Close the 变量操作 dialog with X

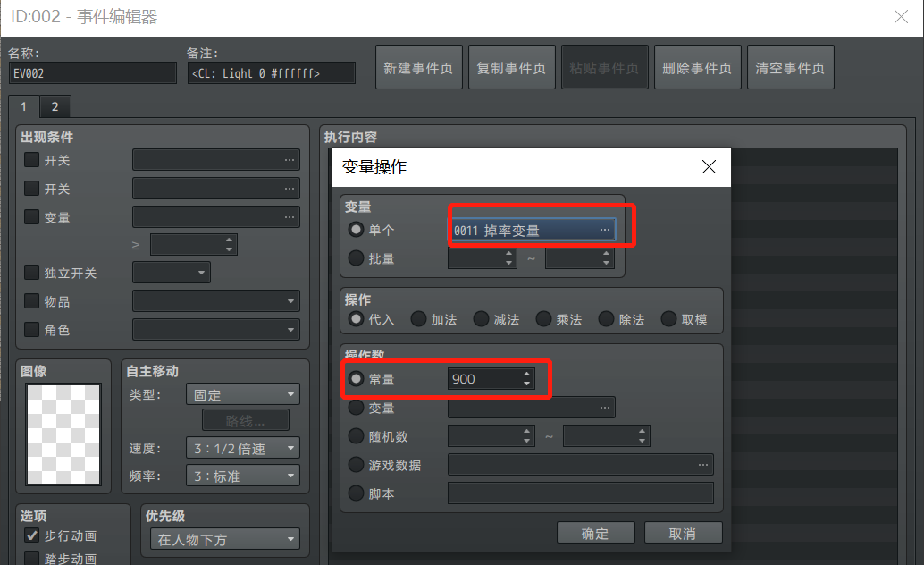(x=709, y=167)
